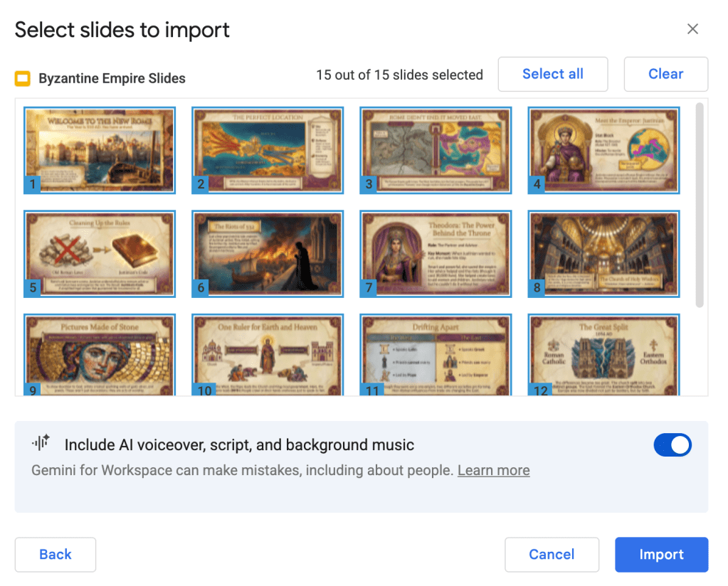Click the Import button
The image size is (728, 586).
(661, 555)
